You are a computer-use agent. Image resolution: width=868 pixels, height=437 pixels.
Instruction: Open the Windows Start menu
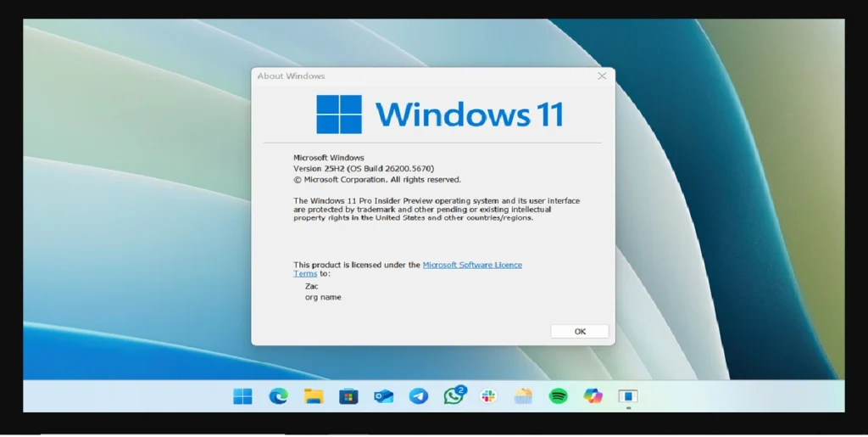point(242,396)
